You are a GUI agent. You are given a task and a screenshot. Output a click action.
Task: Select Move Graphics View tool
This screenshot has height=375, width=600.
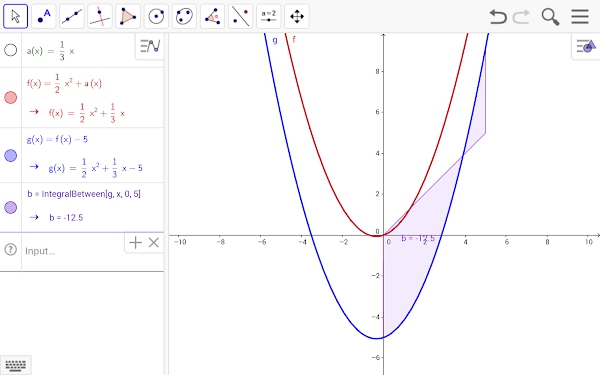[297, 16]
